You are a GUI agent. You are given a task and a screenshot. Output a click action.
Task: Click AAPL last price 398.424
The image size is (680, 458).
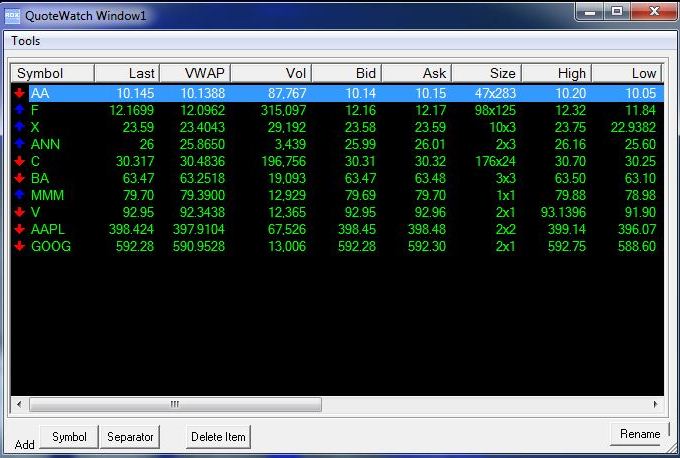(x=131, y=229)
